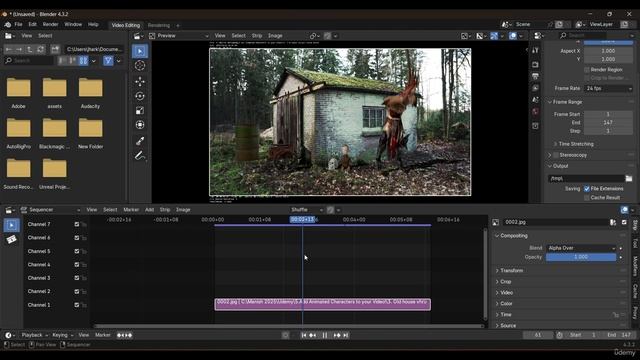640x360 pixels.
Task: Open the Audacity folder
Action: coord(91,93)
